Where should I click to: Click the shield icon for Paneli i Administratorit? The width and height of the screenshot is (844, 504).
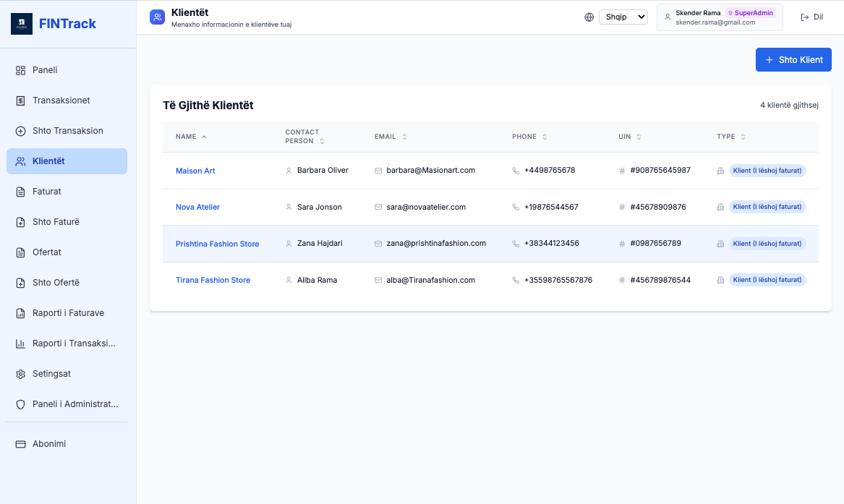(20, 404)
